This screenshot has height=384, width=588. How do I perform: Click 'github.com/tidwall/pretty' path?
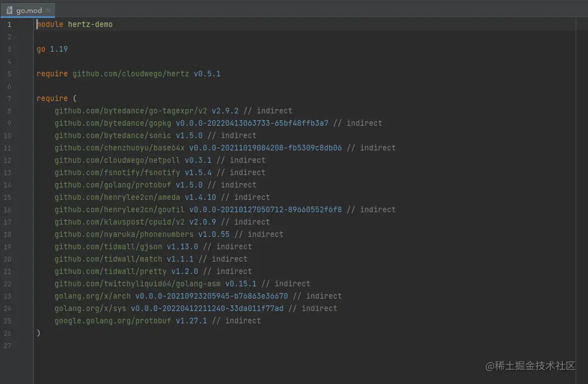[110, 272]
